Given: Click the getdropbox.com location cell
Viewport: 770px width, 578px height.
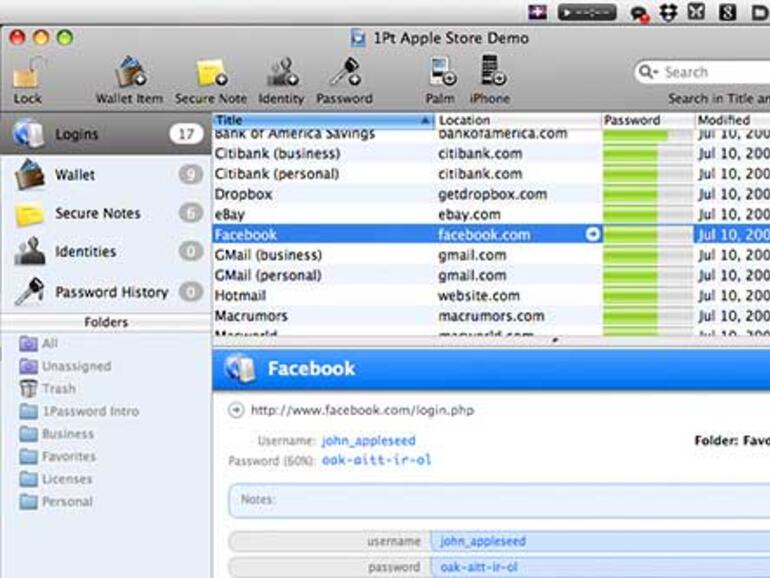Looking at the screenshot, I should [493, 194].
